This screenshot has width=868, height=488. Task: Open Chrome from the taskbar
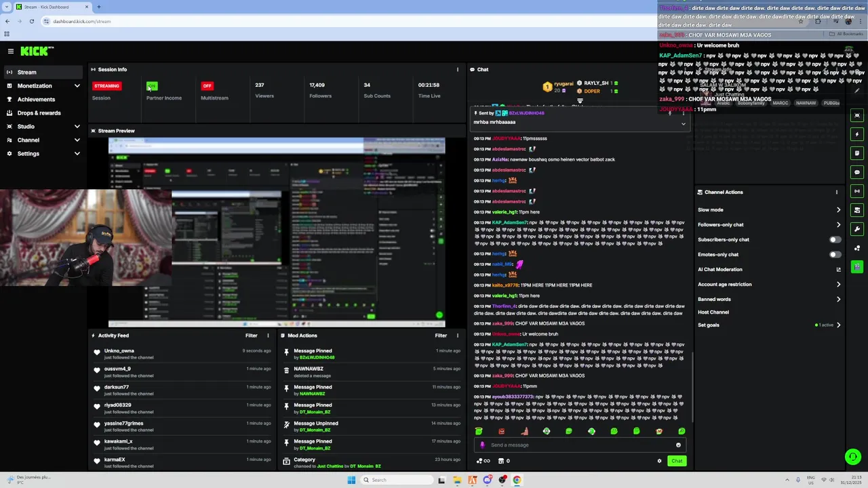pyautogui.click(x=517, y=480)
